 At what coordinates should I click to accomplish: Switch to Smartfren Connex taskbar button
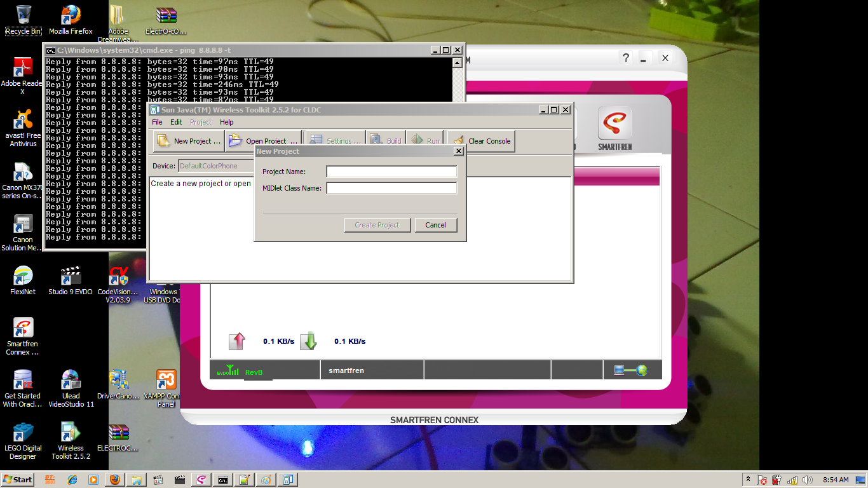(x=201, y=480)
